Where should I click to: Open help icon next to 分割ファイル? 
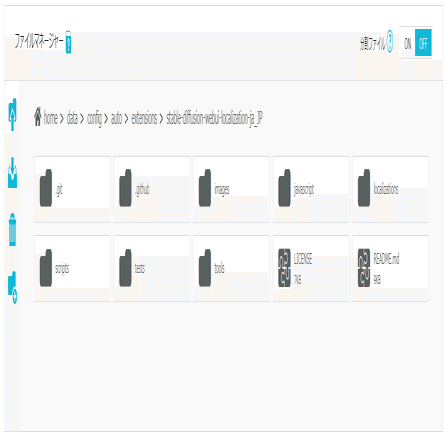click(x=389, y=41)
